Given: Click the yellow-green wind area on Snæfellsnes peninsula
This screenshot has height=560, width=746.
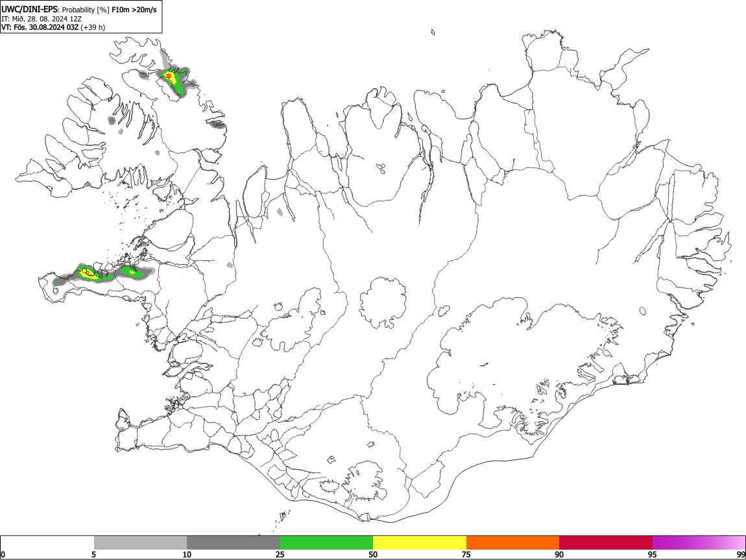Looking at the screenshot, I should [x=90, y=273].
